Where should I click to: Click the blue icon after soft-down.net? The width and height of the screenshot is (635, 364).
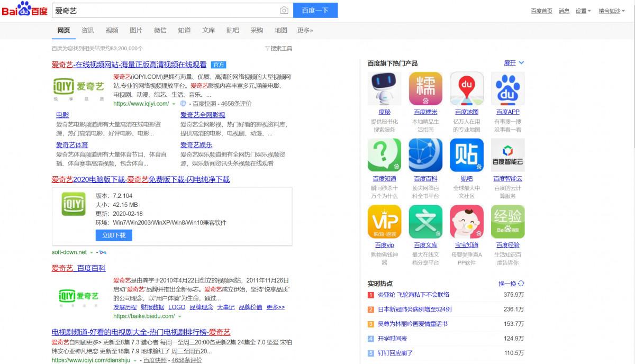[x=103, y=252]
